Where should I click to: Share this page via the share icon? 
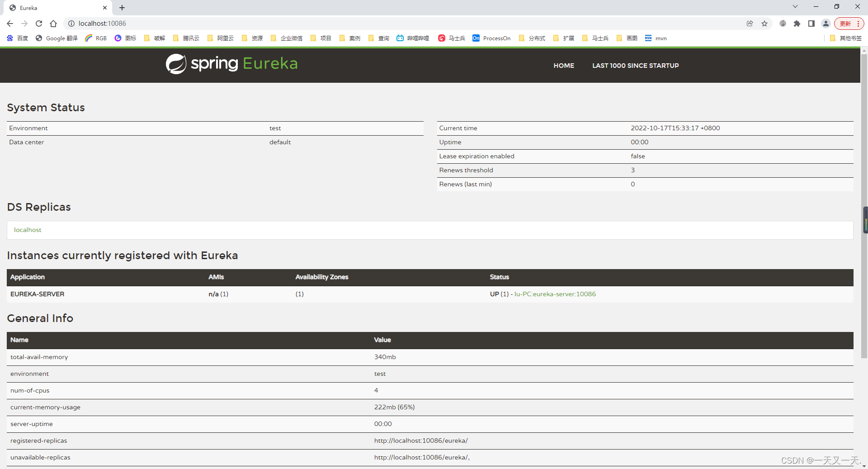pyautogui.click(x=750, y=24)
